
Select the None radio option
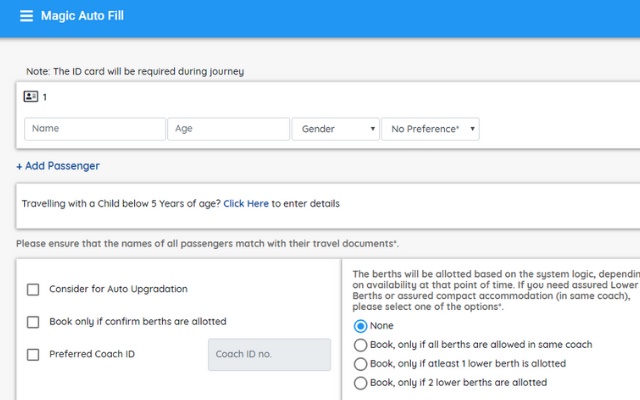pyautogui.click(x=361, y=326)
